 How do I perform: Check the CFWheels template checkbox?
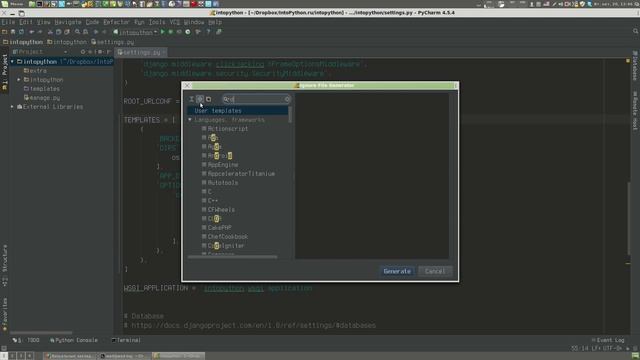[x=204, y=209]
